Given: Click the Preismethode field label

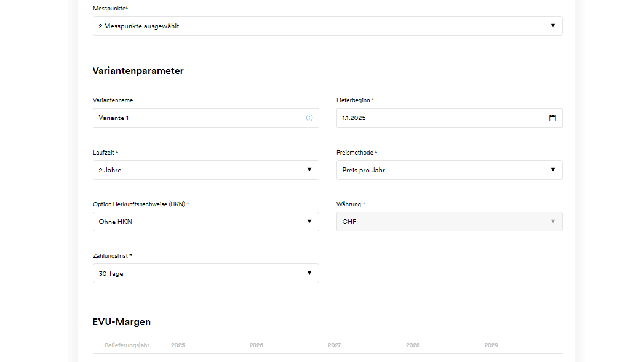Looking at the screenshot, I should click(357, 152).
